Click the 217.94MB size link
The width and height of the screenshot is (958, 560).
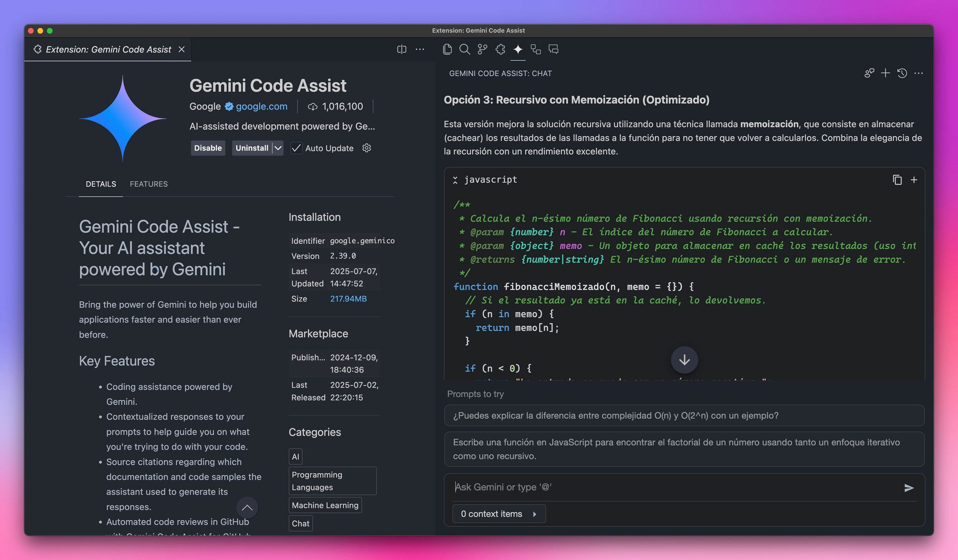click(x=348, y=298)
